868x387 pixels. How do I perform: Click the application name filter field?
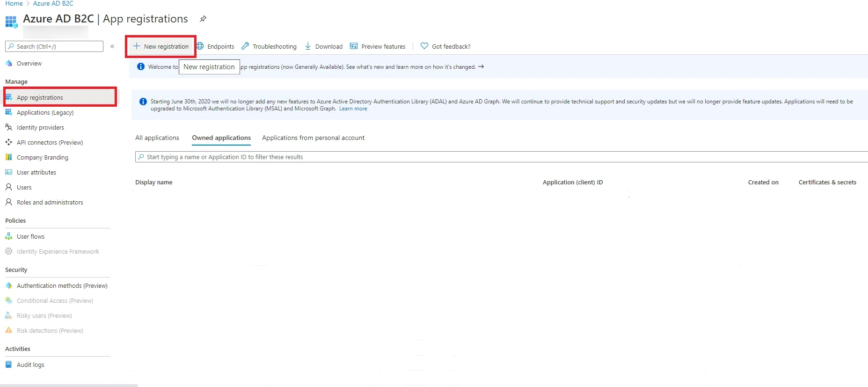click(502, 157)
